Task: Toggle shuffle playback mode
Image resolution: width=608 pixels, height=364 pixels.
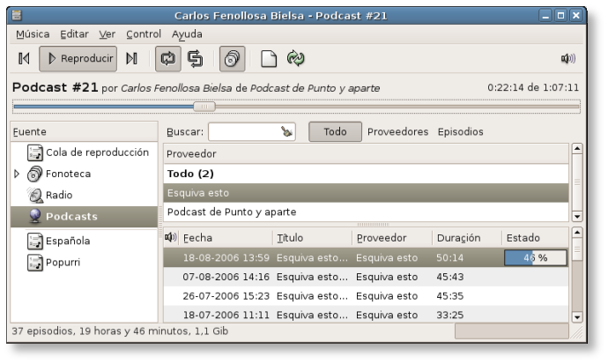Action: pyautogui.click(x=196, y=59)
